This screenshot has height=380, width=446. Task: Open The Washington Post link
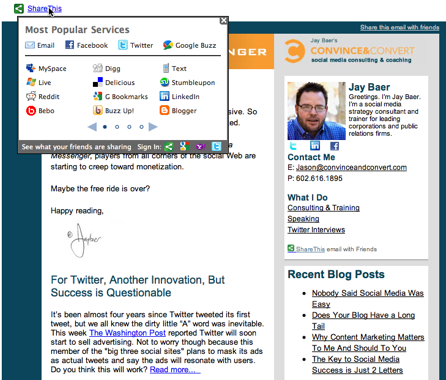point(127,333)
